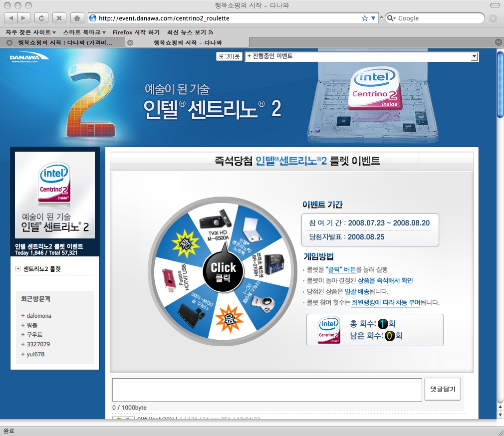
Task: Open recent visitor 3327079
Action: [38, 344]
